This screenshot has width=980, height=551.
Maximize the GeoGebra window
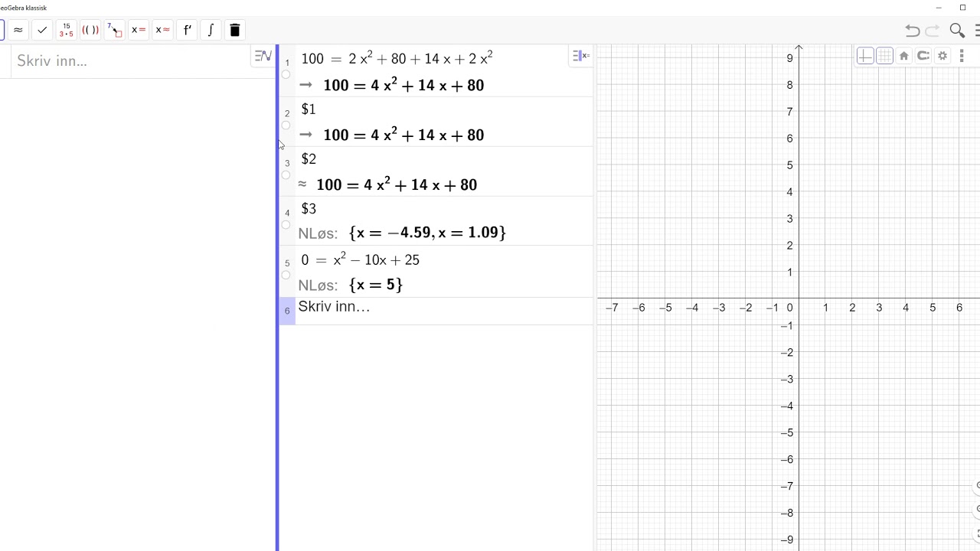click(x=962, y=8)
